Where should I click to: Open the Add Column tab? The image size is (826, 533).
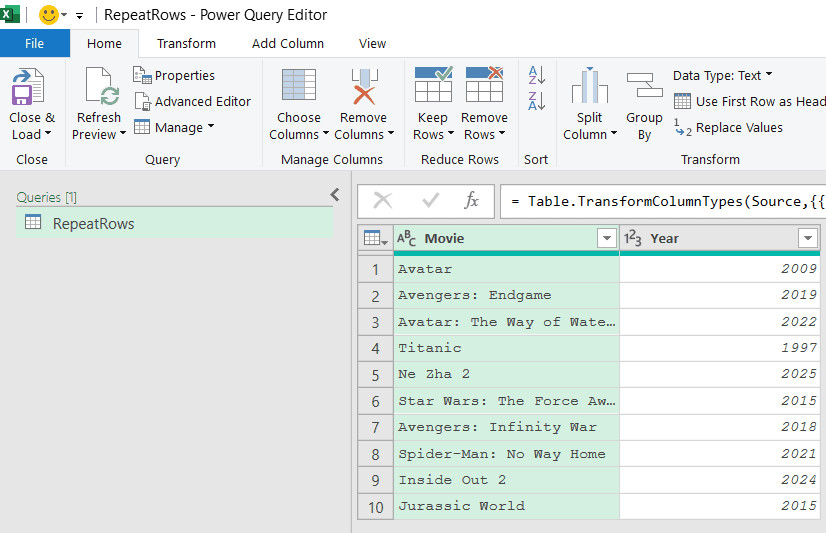pos(288,43)
